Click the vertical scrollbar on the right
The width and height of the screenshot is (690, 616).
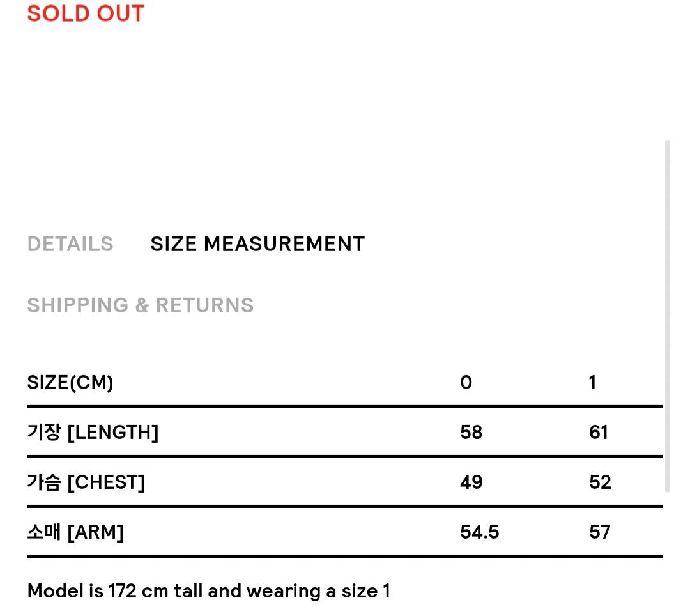(x=668, y=316)
